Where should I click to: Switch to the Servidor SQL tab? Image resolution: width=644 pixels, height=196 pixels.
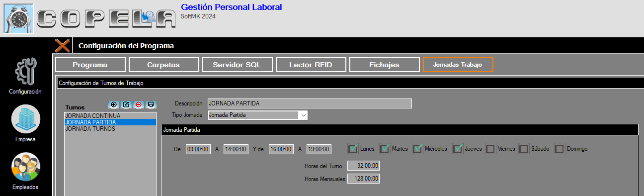237,65
